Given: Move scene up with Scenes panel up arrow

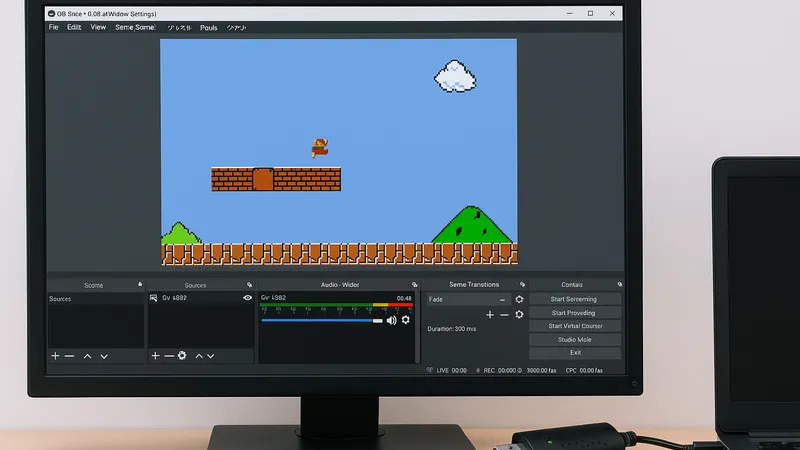Looking at the screenshot, I should 87,356.
